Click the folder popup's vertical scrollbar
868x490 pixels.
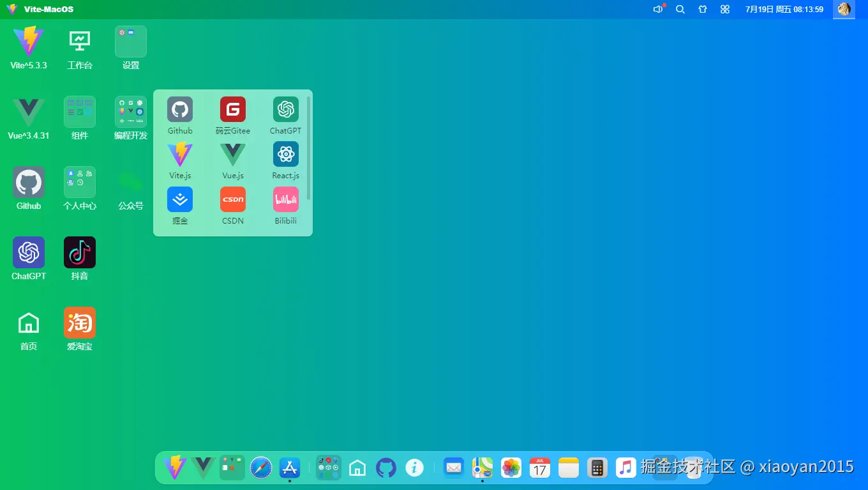pos(309,147)
